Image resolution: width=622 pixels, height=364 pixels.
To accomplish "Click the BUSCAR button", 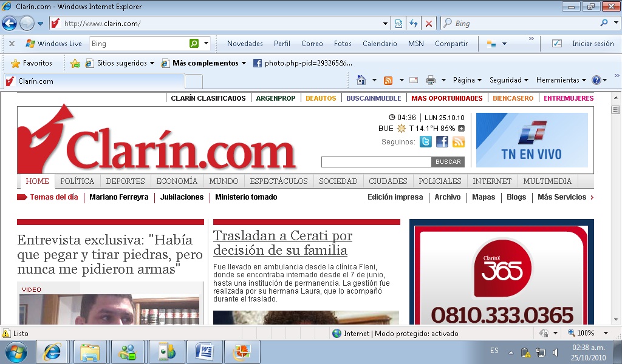I will tap(448, 161).
